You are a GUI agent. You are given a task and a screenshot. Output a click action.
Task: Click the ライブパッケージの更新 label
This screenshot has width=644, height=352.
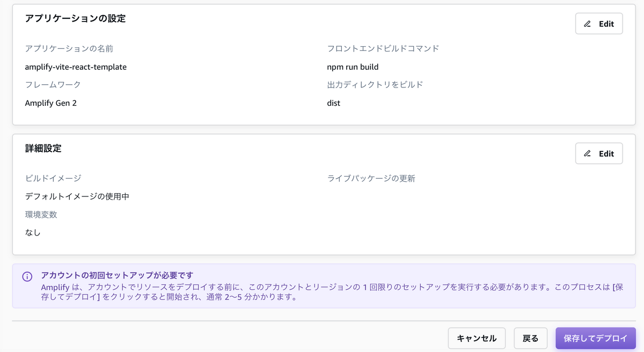(371, 178)
